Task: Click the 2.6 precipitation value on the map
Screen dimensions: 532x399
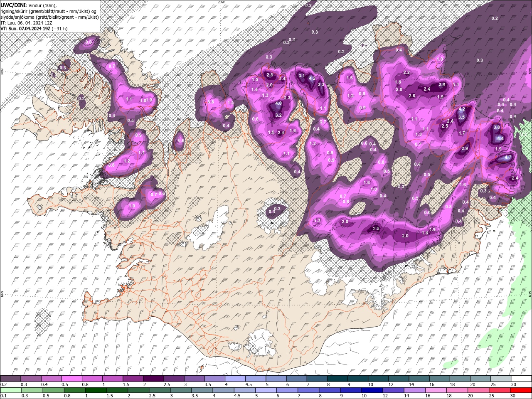Action: click(x=412, y=96)
